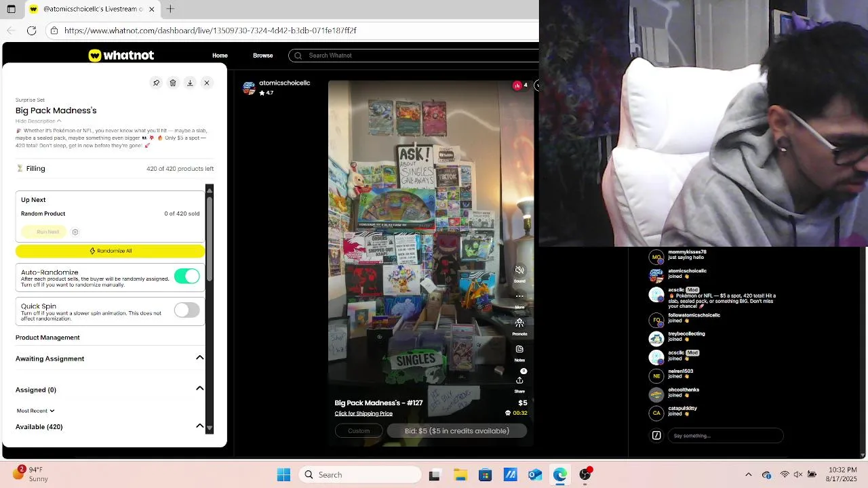Switch to the Livestream browser tab
Viewport: 868px width, 488px height.
(x=92, y=9)
